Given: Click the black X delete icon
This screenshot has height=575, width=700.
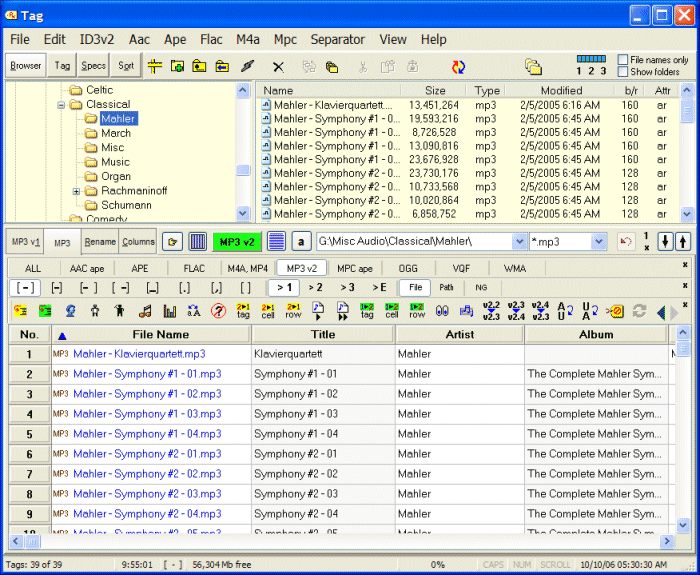Looking at the screenshot, I should click(x=278, y=67).
